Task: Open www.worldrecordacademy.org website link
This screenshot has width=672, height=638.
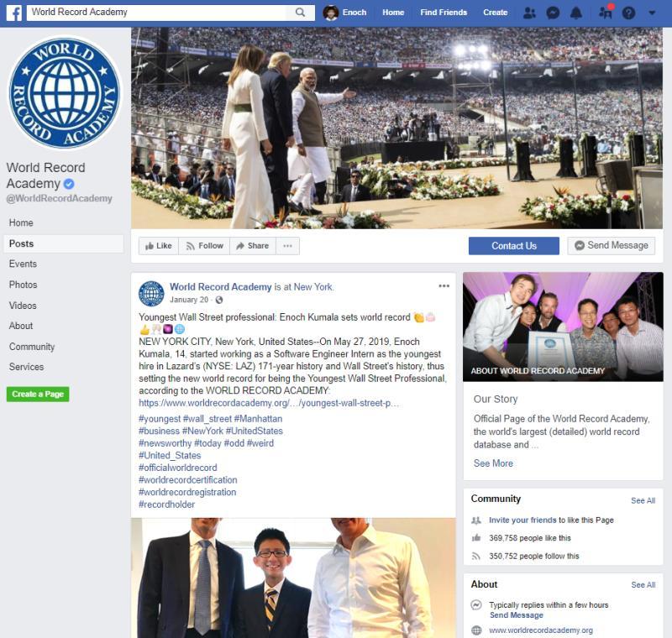Action: (541, 630)
